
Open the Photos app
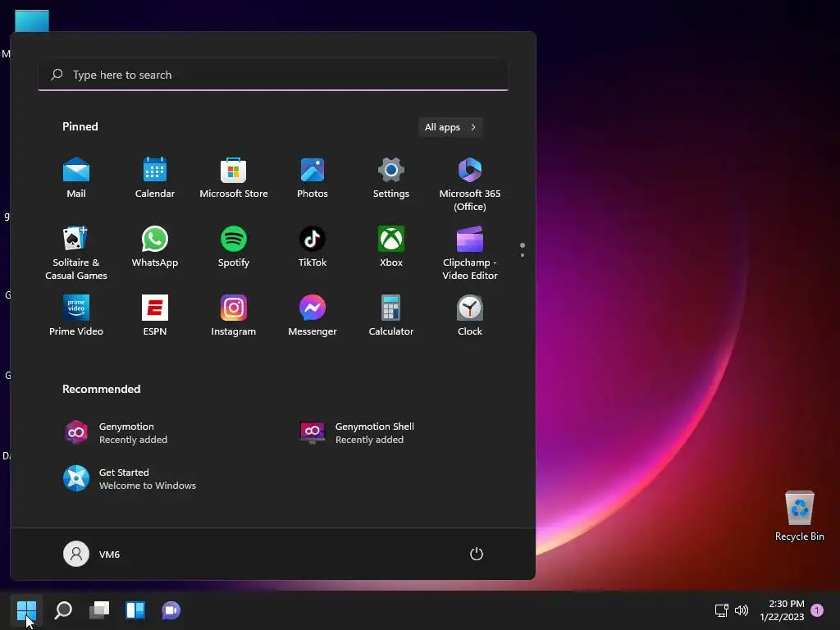pyautogui.click(x=313, y=178)
